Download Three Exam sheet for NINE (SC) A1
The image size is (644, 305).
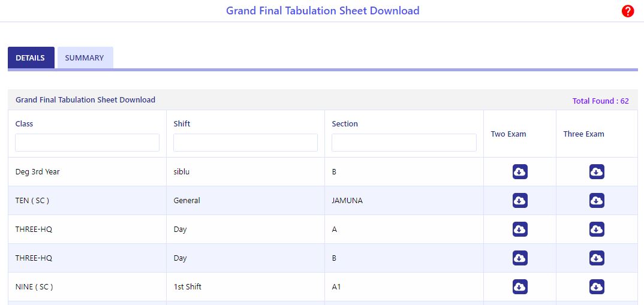click(597, 287)
